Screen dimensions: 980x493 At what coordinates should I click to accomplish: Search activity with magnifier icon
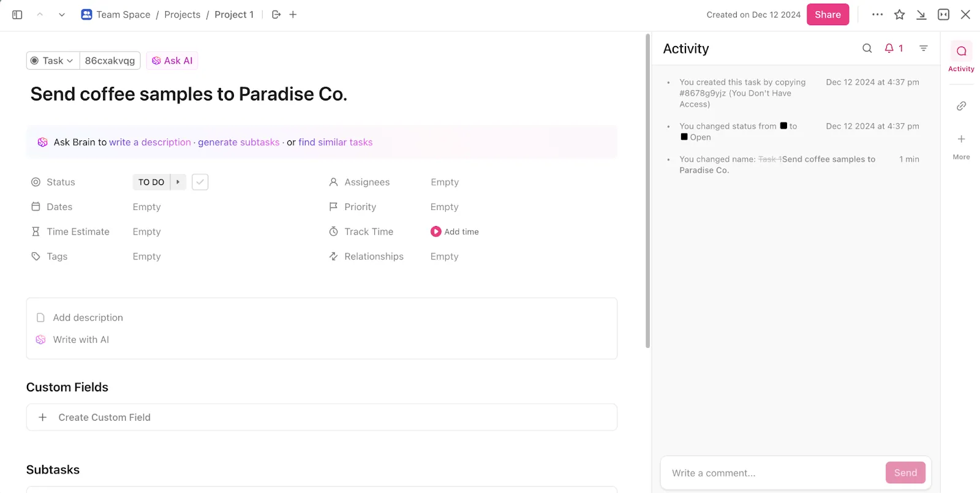(867, 48)
